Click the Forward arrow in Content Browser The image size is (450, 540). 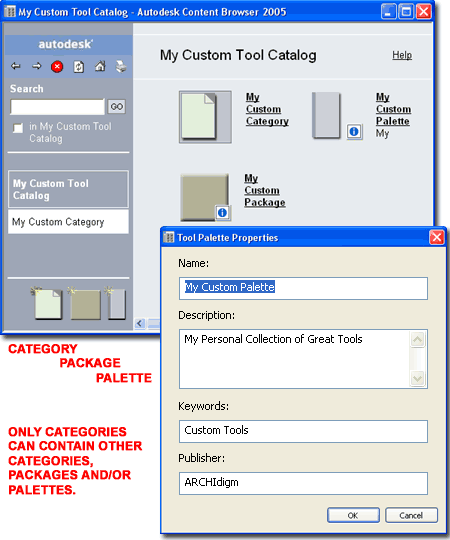click(x=36, y=66)
